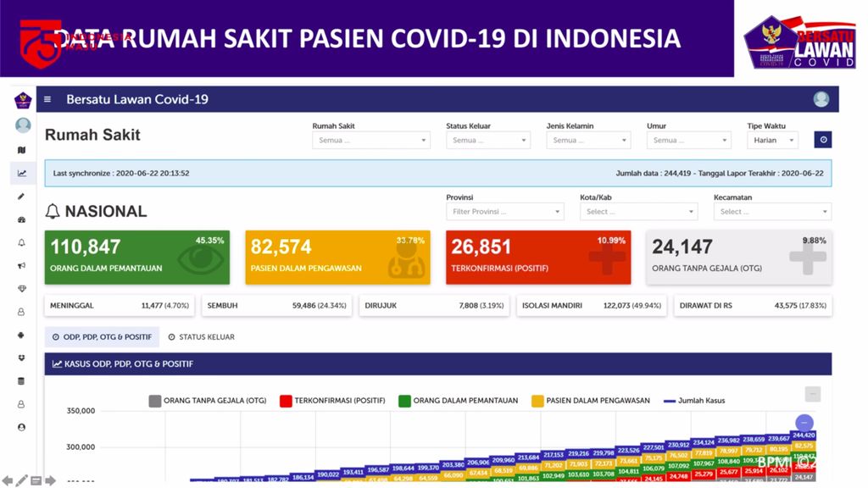The height and width of the screenshot is (488, 868).
Task: Open the hamburger menu beside Bersatu Lawan Covid-19
Action: coord(47,100)
